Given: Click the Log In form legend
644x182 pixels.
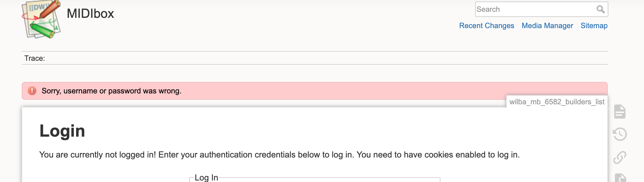Looking at the screenshot, I should click(x=206, y=177).
